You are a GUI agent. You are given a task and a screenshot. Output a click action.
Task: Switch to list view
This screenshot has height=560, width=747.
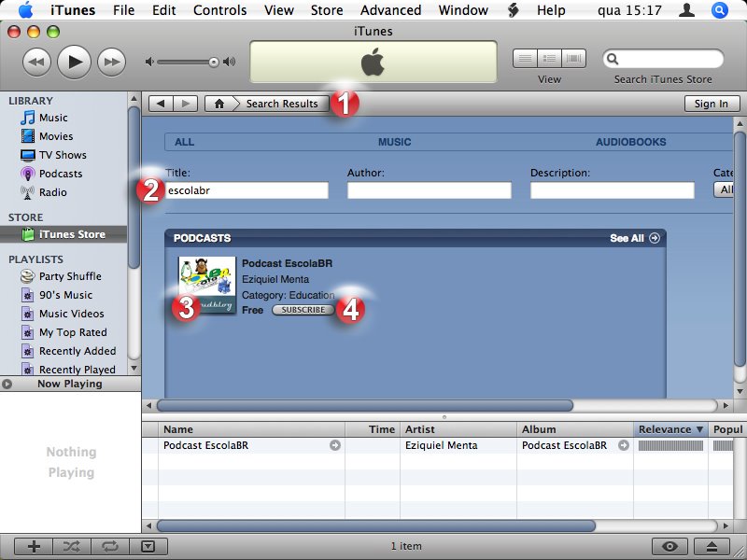coord(525,59)
